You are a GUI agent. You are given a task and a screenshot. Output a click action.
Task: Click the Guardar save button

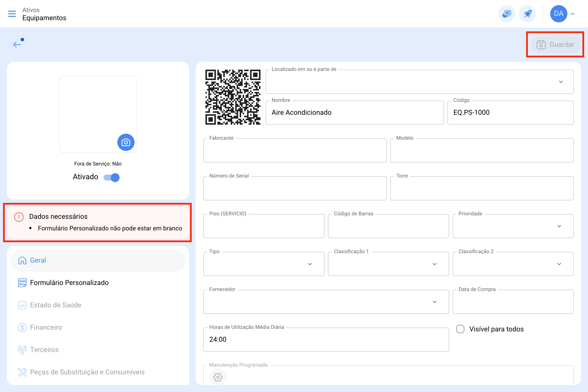pyautogui.click(x=556, y=44)
